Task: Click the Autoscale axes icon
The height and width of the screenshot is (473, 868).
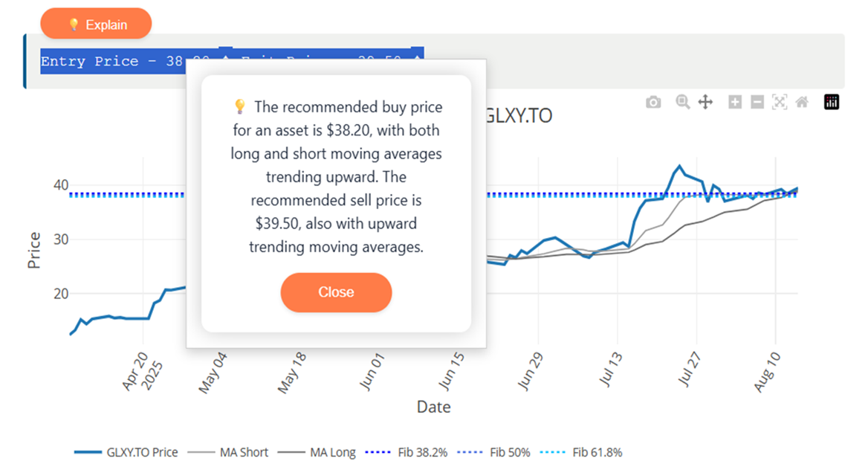Action: [x=779, y=103]
